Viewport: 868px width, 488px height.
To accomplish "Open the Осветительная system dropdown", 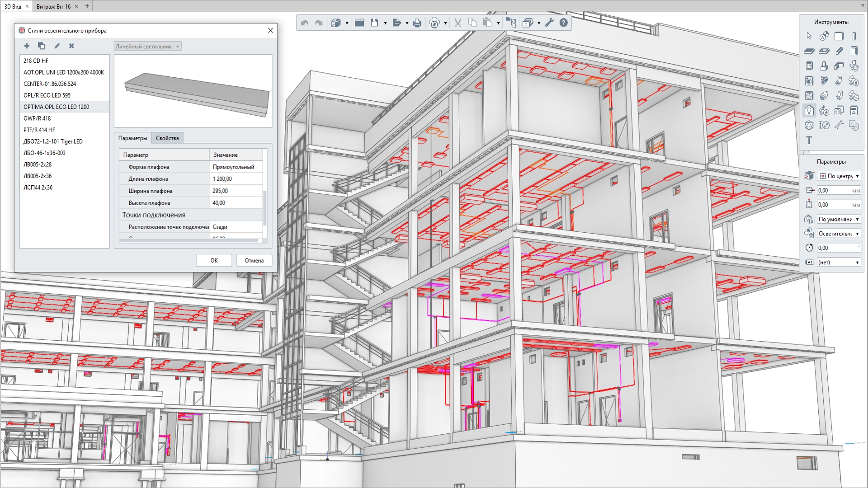I will tap(839, 234).
